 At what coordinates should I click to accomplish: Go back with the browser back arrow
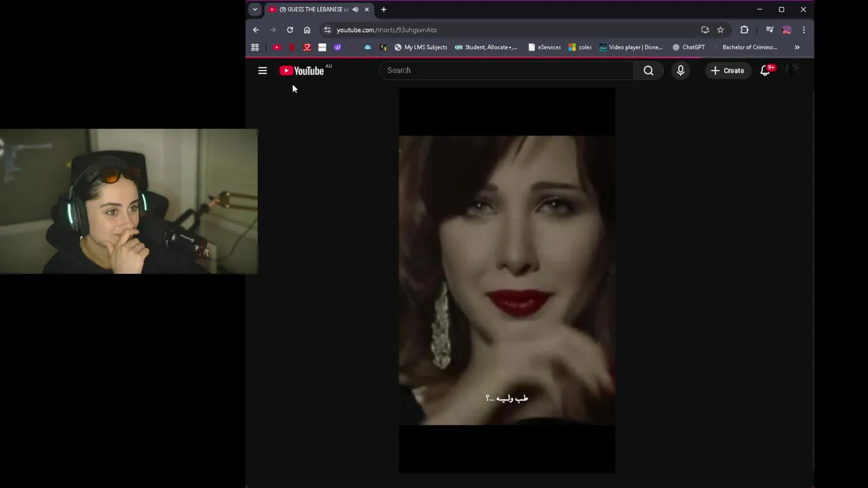tap(256, 30)
